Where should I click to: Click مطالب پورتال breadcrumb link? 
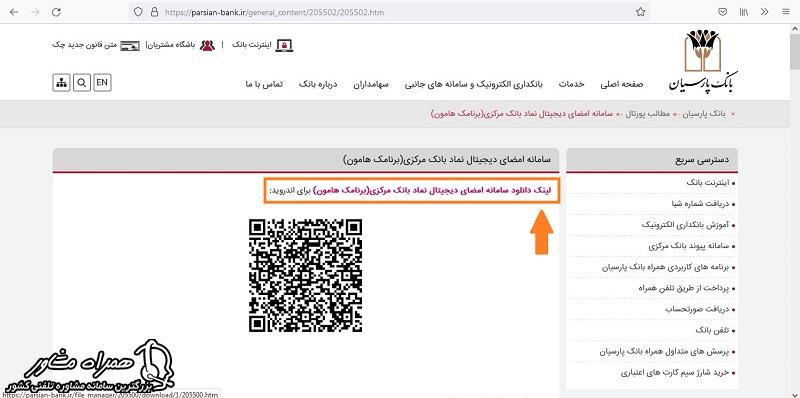(x=648, y=113)
